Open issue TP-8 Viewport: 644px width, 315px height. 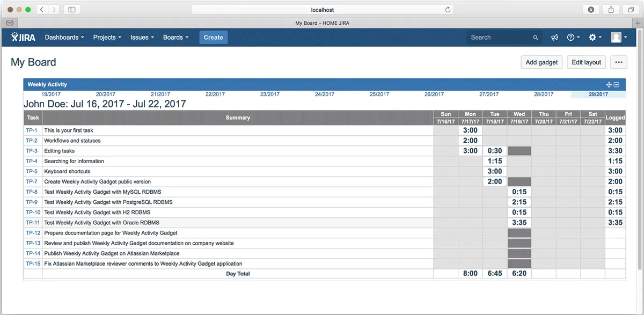click(x=32, y=192)
